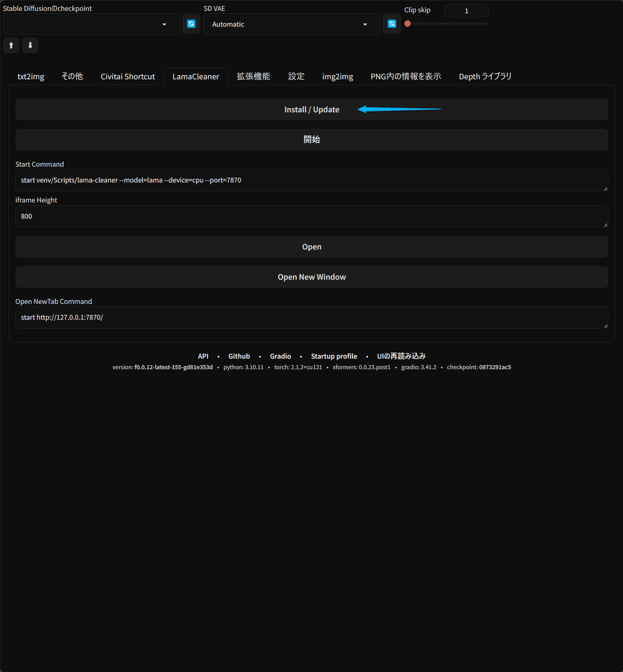Viewport: 623px width, 672px height.
Task: Click the Open New Window button
Action: point(311,277)
